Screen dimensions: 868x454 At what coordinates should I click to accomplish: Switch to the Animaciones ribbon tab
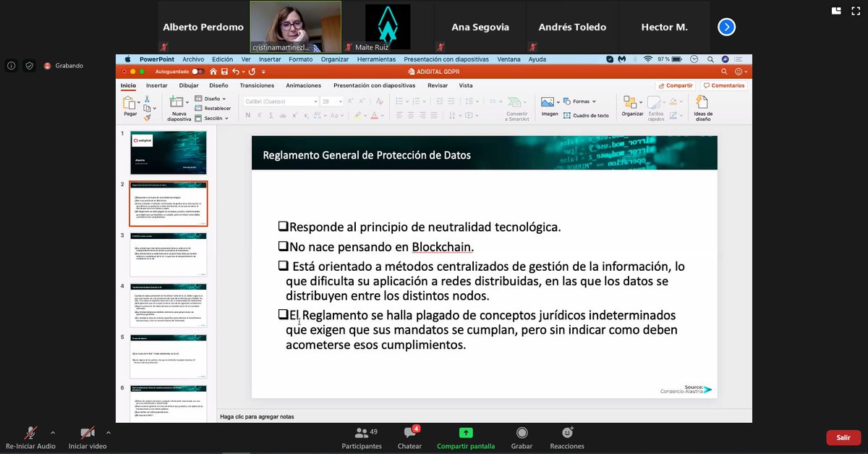pos(304,85)
